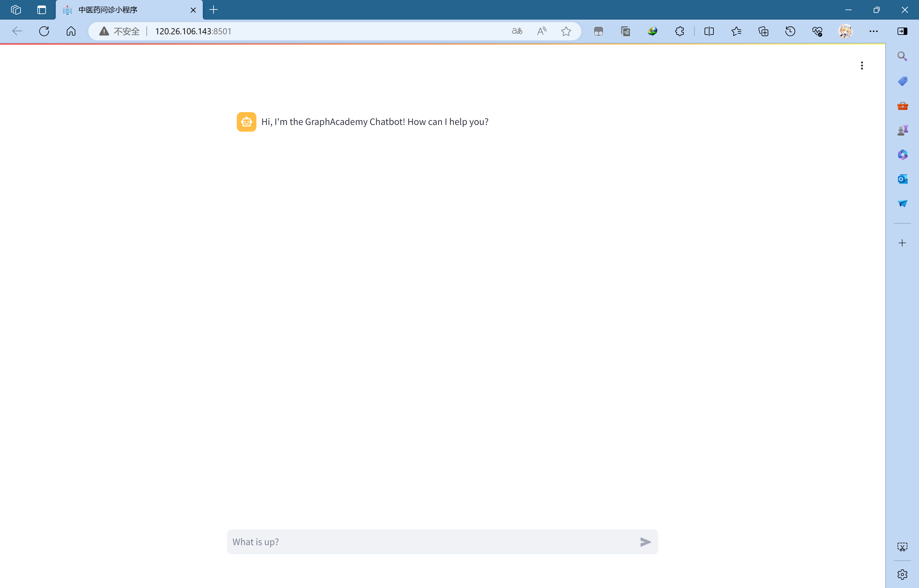Open the browser extensions puzzle icon
919x588 pixels.
[x=679, y=31]
